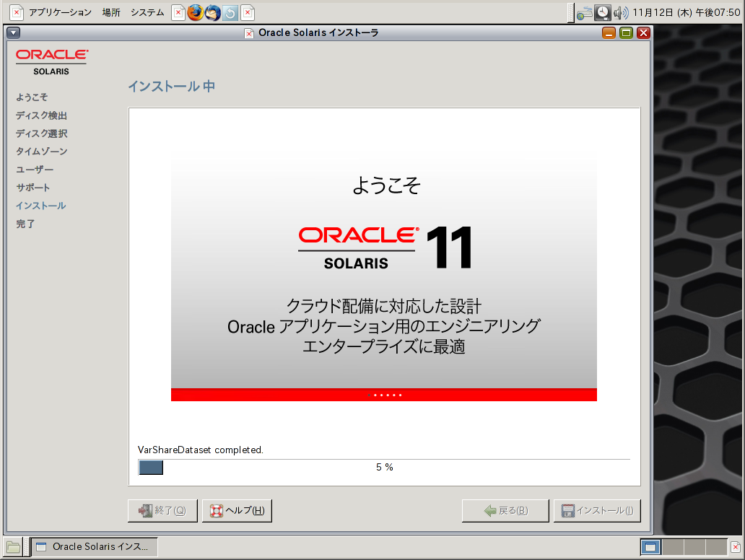Open the installer window menu button
The image size is (745, 560).
13,32
